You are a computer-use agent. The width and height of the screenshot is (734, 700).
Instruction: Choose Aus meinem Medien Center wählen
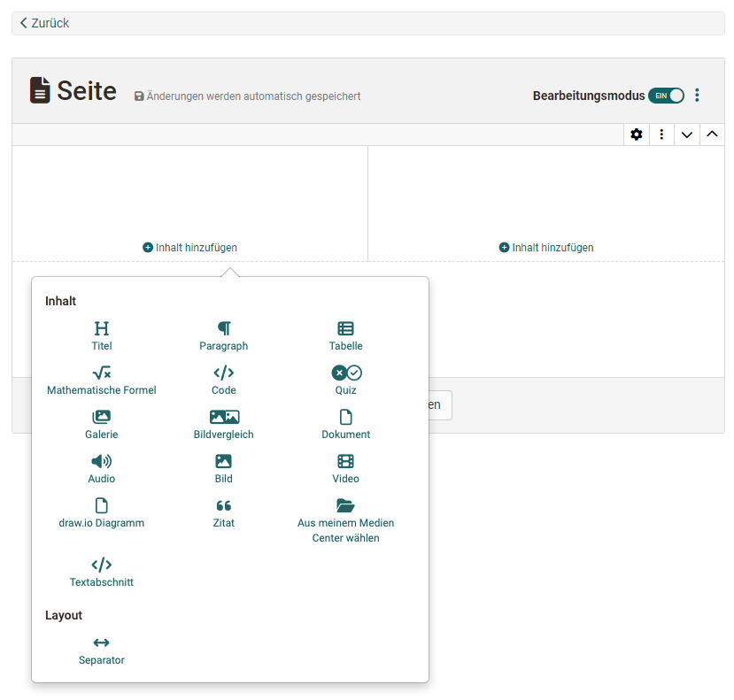click(345, 521)
